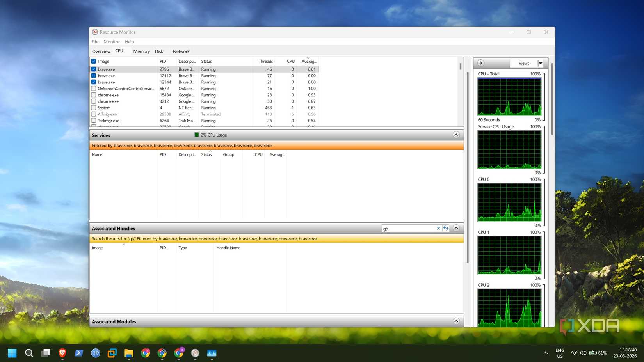This screenshot has width=644, height=362.
Task: Focus the Associated Handles search field
Action: pyautogui.click(x=408, y=229)
